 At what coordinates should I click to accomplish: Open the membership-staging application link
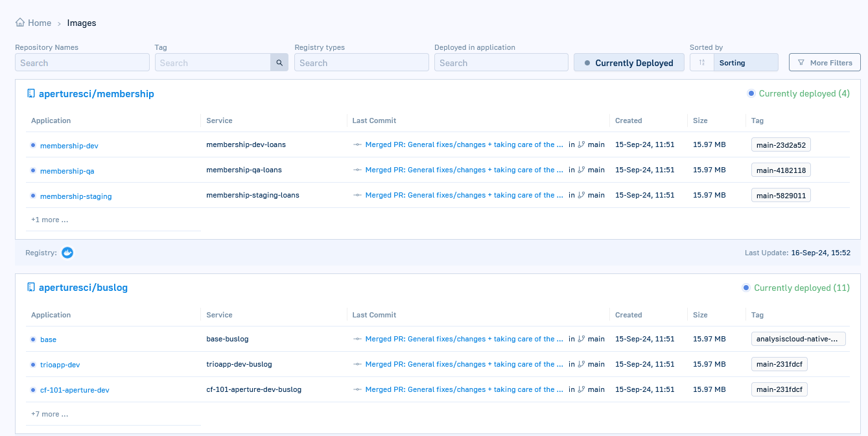click(76, 196)
